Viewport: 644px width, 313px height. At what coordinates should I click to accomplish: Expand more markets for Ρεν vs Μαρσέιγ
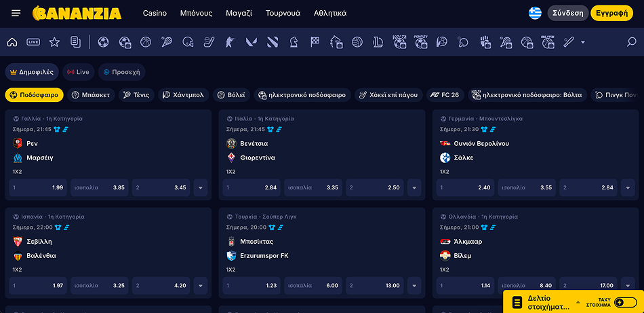[x=201, y=187]
